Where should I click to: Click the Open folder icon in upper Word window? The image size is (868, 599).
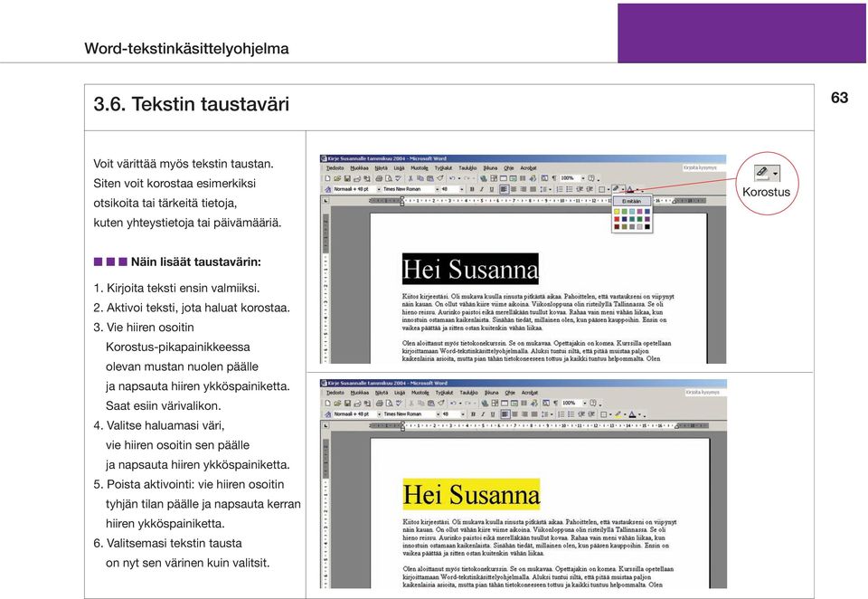coord(337,178)
